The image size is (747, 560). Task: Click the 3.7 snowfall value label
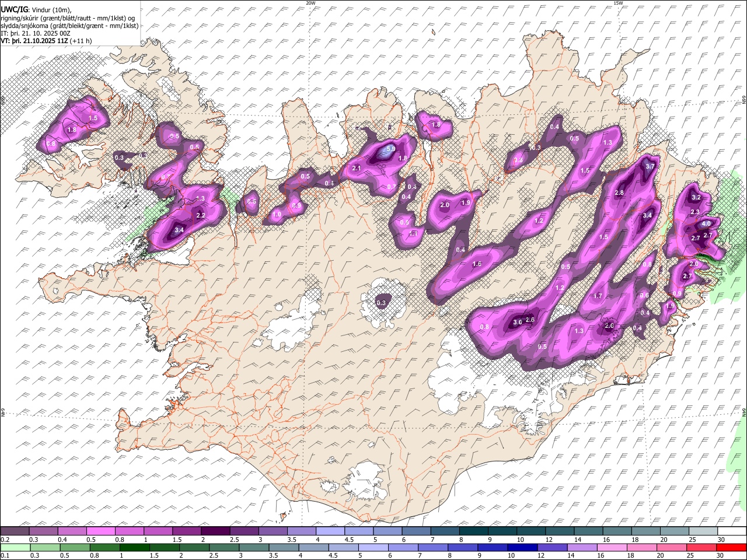(x=651, y=166)
